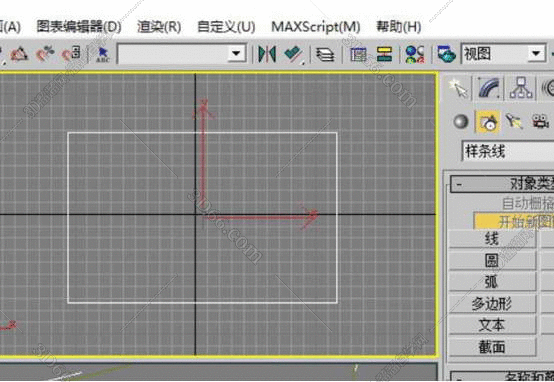This screenshot has width=554, height=382.
Task: Open the 样条线 shape type dropdown
Action: click(508, 152)
